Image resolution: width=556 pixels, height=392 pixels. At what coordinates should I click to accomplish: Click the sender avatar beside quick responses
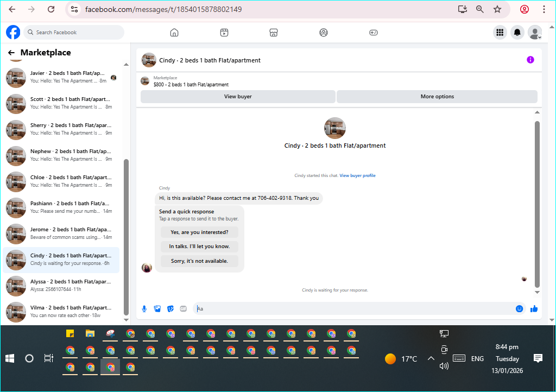(147, 268)
